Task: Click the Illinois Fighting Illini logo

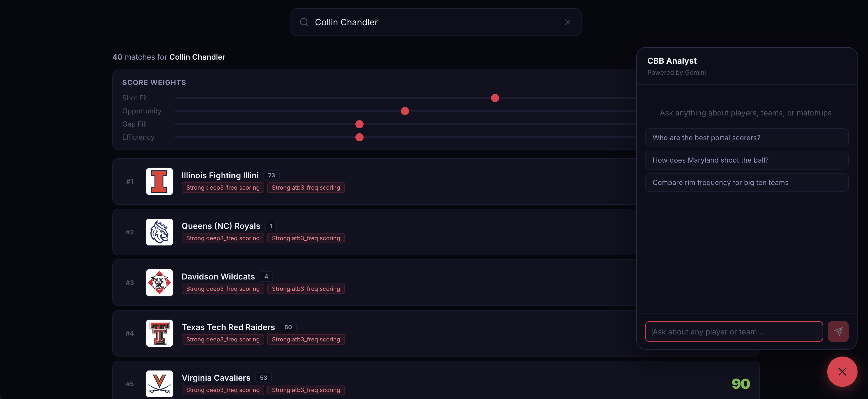Action: [160, 181]
